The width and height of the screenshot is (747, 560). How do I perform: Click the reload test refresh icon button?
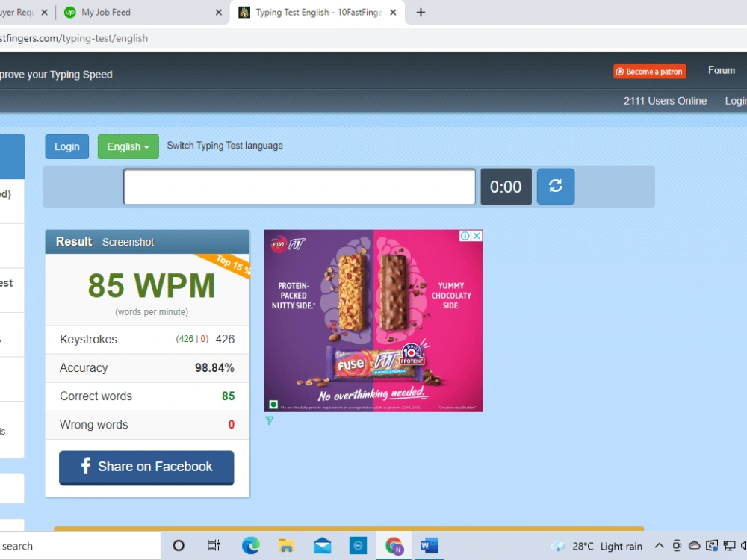coord(556,186)
